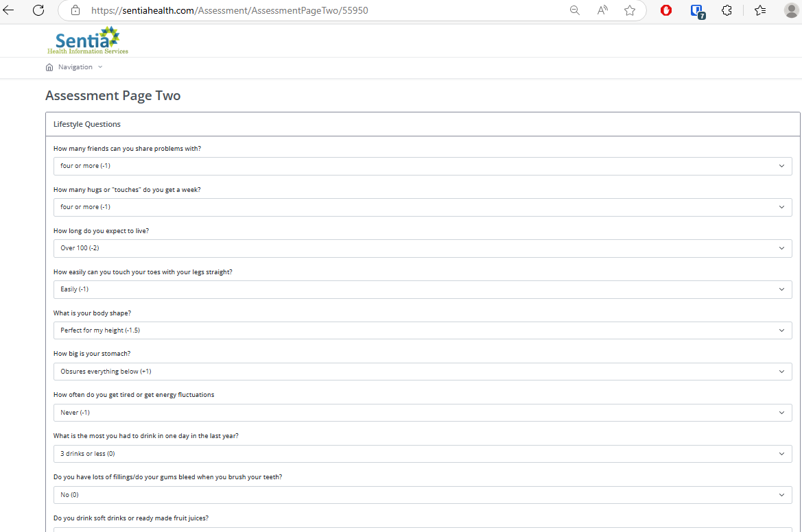Focus the browser address bar URL
802x532 pixels.
[x=230, y=10]
